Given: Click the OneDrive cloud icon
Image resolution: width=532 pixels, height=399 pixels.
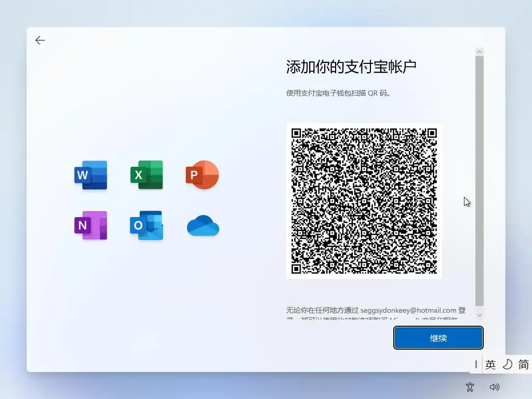Looking at the screenshot, I should tap(203, 225).
